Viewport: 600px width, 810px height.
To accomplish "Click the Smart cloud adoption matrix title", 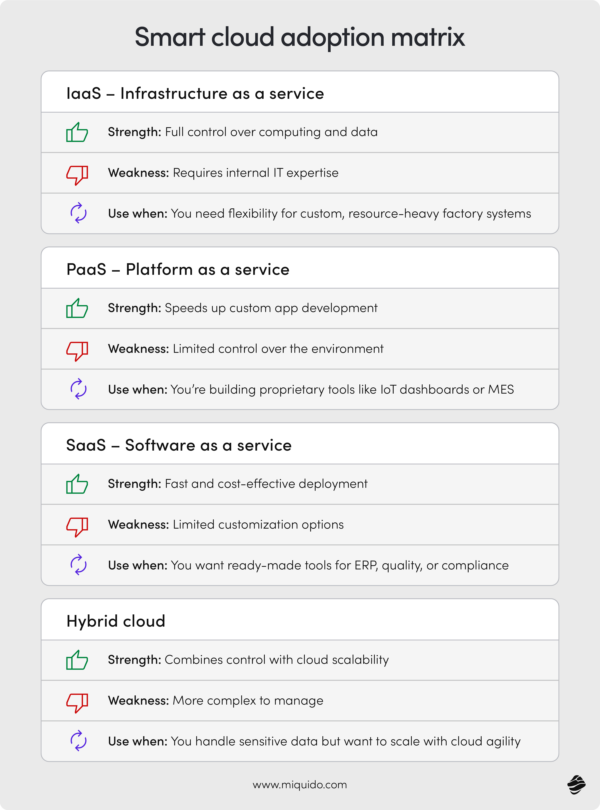I will tap(300, 37).
